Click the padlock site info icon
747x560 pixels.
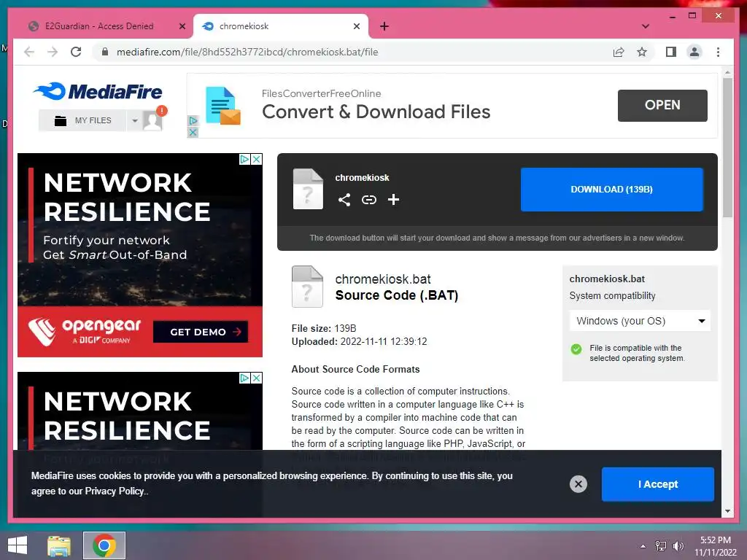[x=105, y=52]
